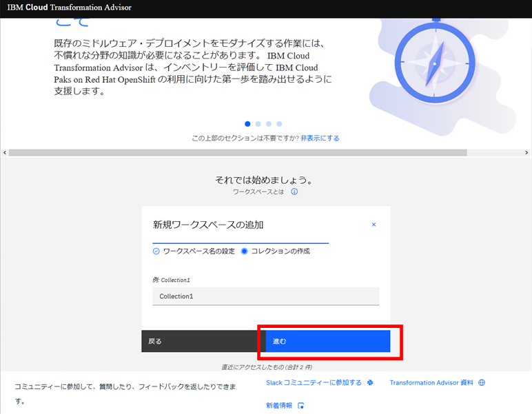
Task: Open the workspace info icon
Action: (294, 192)
